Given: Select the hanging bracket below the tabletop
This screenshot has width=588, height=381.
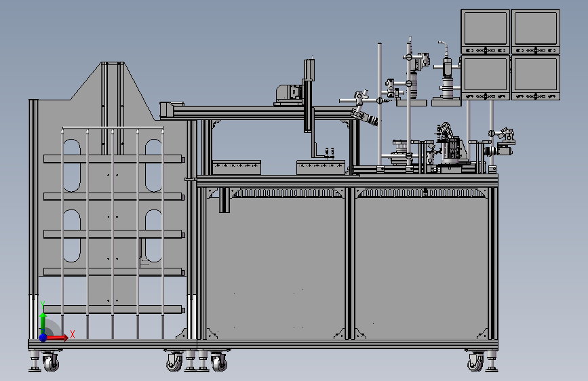Looking at the screenshot, I should pyautogui.click(x=224, y=200).
